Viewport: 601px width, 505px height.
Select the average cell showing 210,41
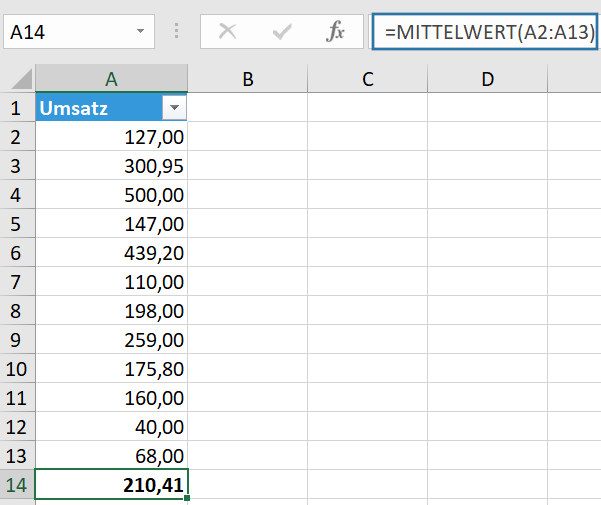(x=112, y=484)
